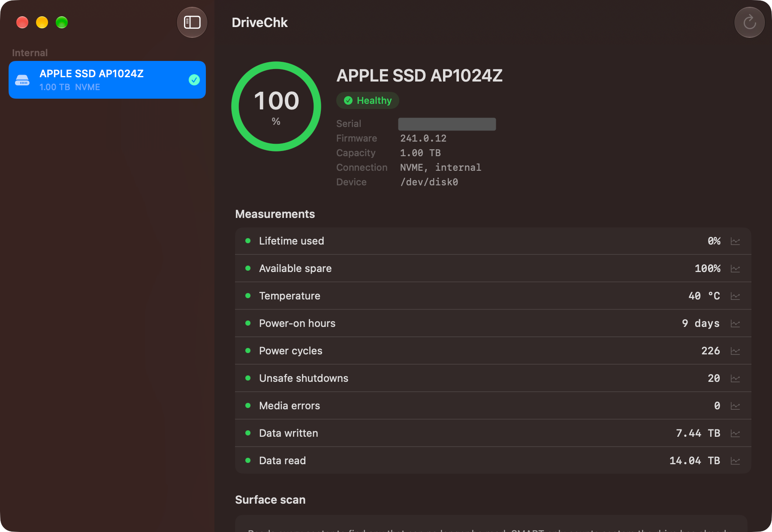Image resolution: width=772 pixels, height=532 pixels.
Task: Click the Media errors label
Action: click(x=289, y=406)
